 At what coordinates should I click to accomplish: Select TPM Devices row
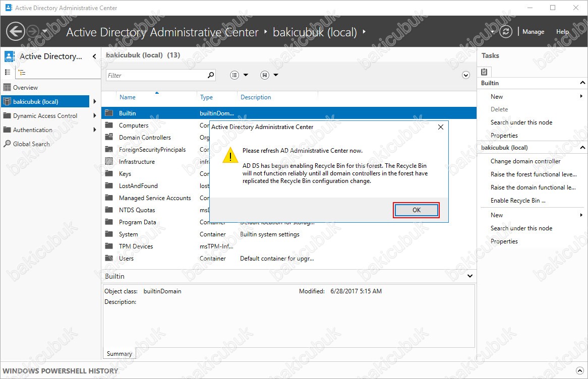click(x=289, y=246)
